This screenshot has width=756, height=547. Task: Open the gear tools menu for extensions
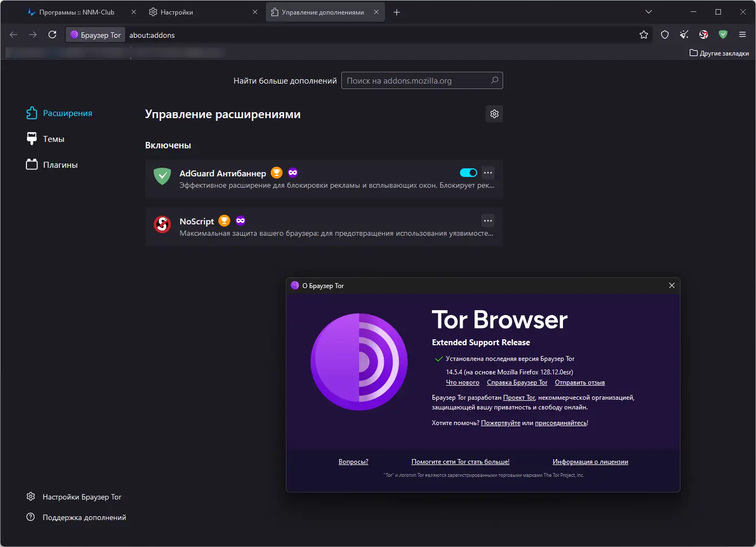click(494, 114)
